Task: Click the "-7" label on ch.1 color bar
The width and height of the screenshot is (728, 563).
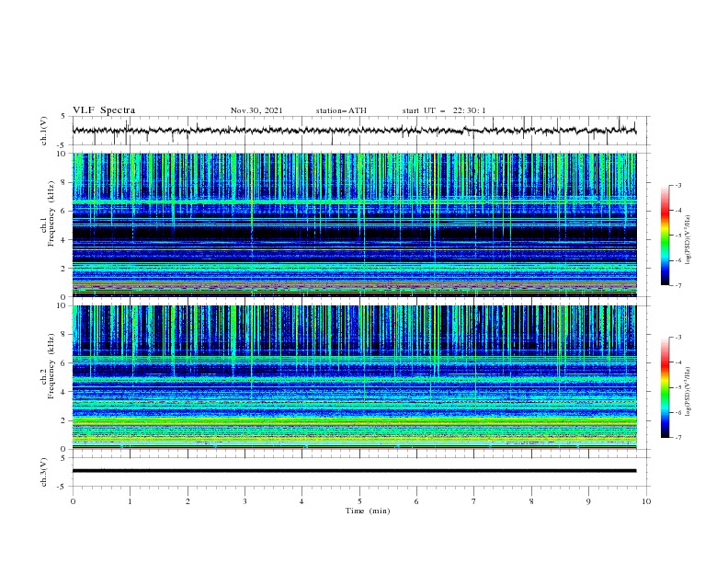Action: [678, 285]
